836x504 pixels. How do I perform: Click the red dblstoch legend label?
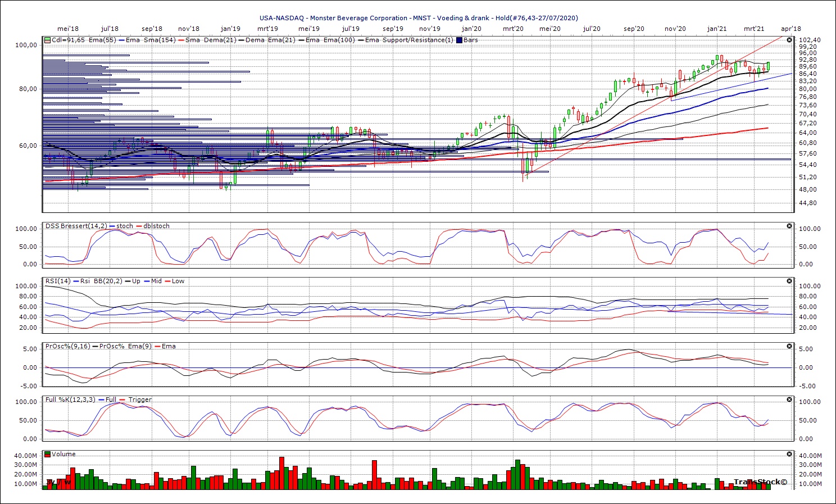point(156,226)
